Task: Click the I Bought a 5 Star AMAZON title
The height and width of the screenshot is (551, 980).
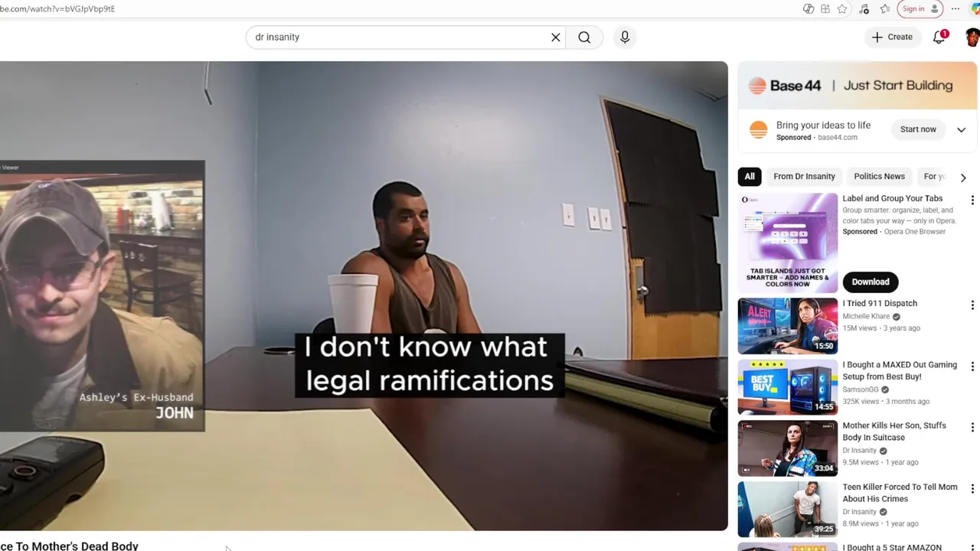Action: [x=892, y=547]
